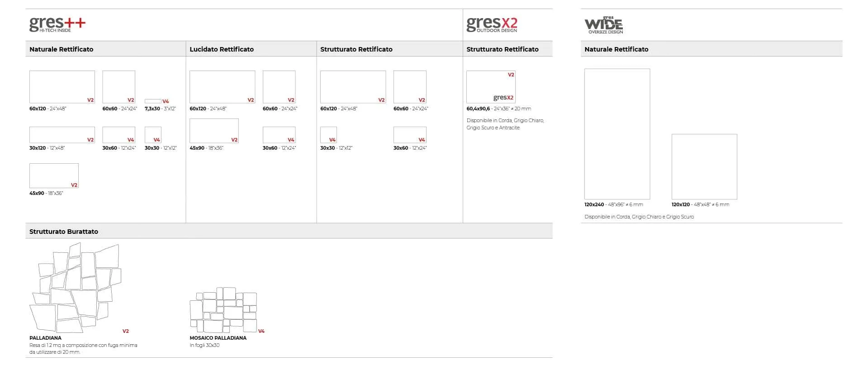
Task: Open the Strutturato Burattato section header
Action: (x=64, y=232)
